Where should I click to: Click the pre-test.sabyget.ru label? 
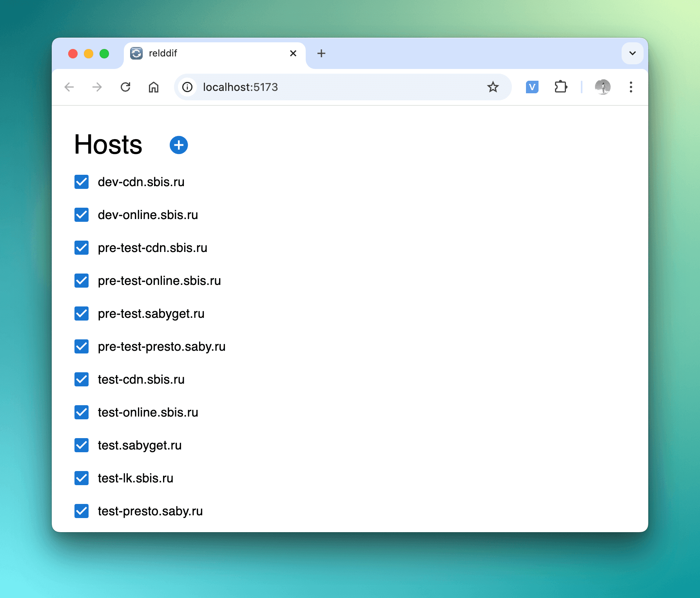tap(151, 314)
